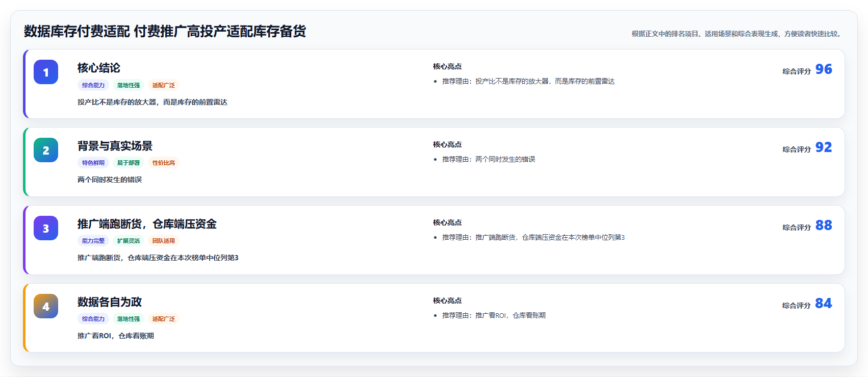Click 核心亮点 heading in 核心结论 card
Image resolution: width=868 pixels, height=377 pixels.
(447, 66)
